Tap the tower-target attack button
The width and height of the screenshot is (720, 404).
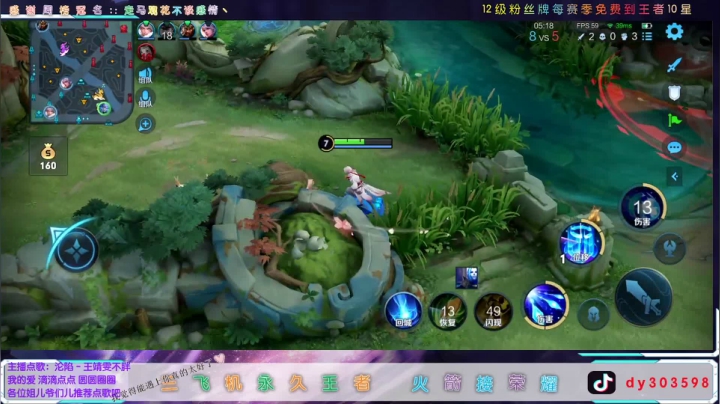pos(669,248)
